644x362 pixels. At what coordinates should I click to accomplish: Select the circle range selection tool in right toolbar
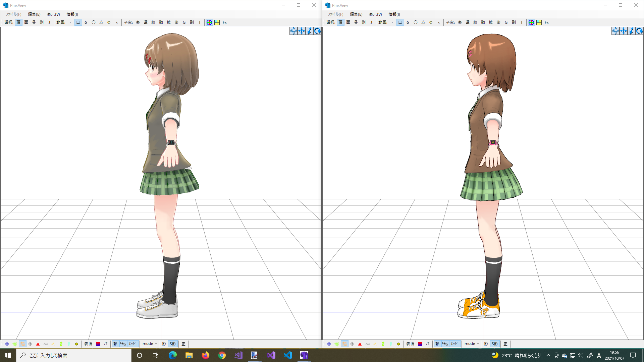point(416,22)
